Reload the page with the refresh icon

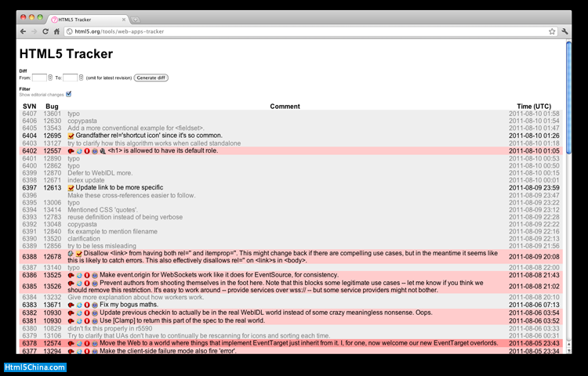(45, 31)
